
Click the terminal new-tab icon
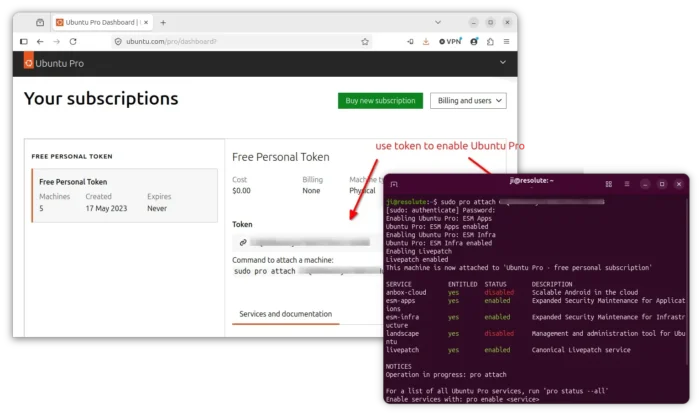(x=394, y=184)
